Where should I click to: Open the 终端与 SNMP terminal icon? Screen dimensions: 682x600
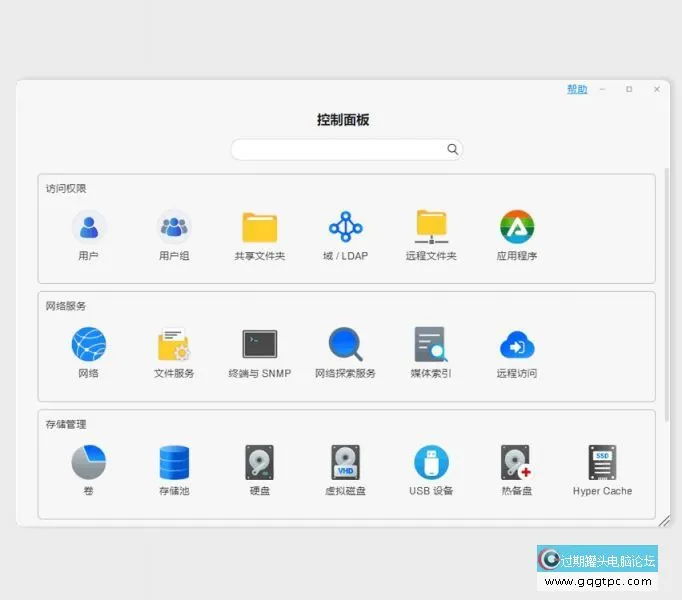point(260,344)
